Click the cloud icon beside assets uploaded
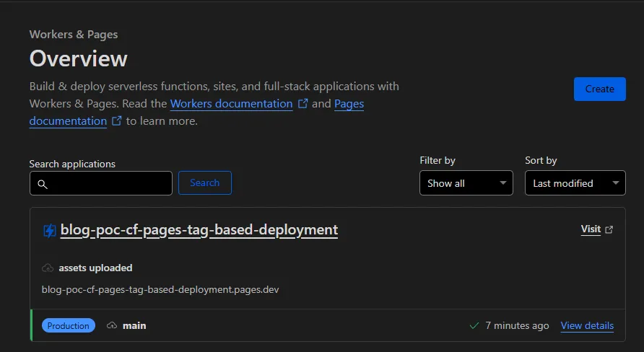The image size is (644, 352). tap(48, 268)
